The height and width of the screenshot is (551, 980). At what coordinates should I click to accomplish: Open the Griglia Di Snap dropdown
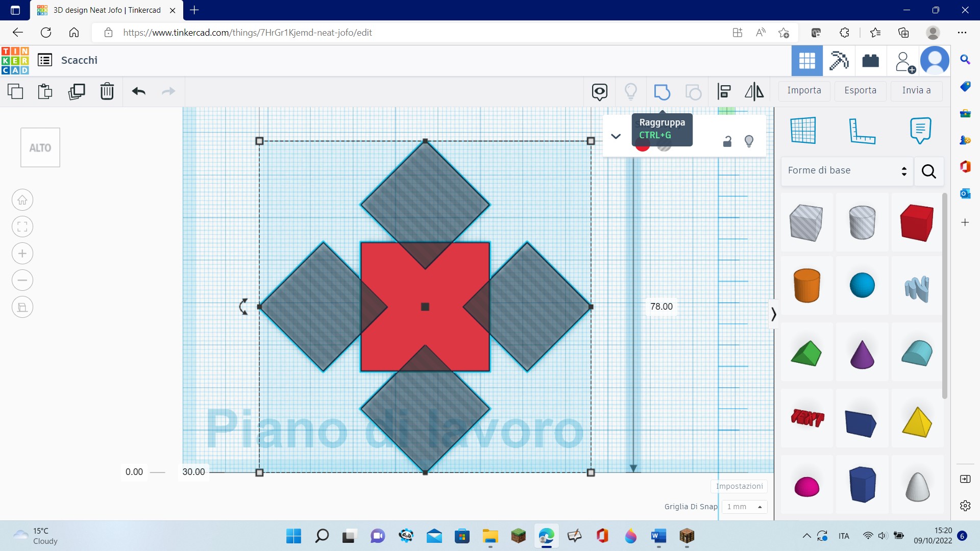(744, 507)
